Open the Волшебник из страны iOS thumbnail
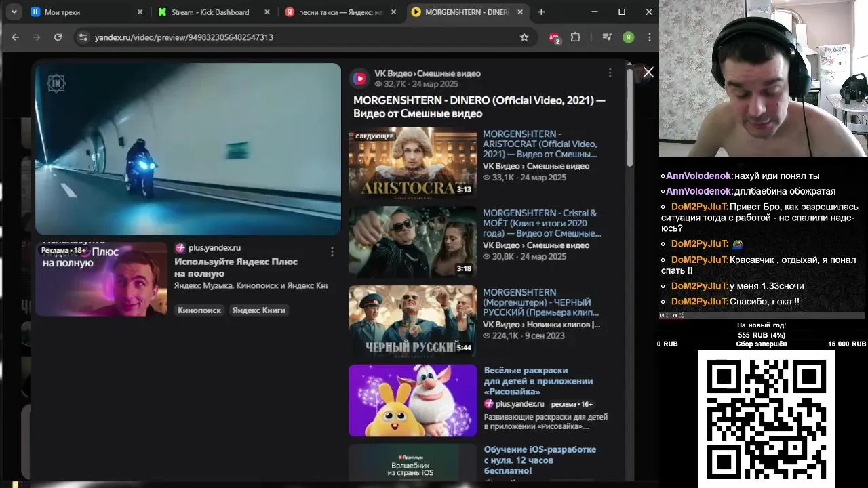The height and width of the screenshot is (488, 868). click(413, 463)
